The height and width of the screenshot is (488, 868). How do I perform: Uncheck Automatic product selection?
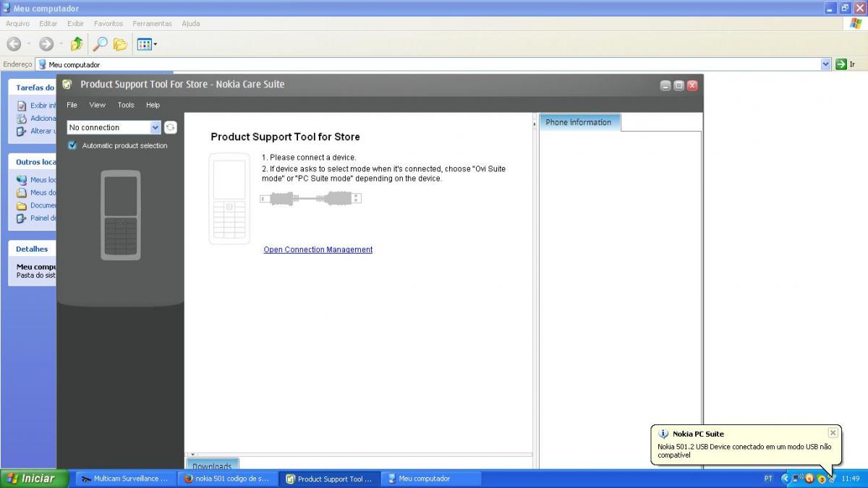tap(72, 145)
